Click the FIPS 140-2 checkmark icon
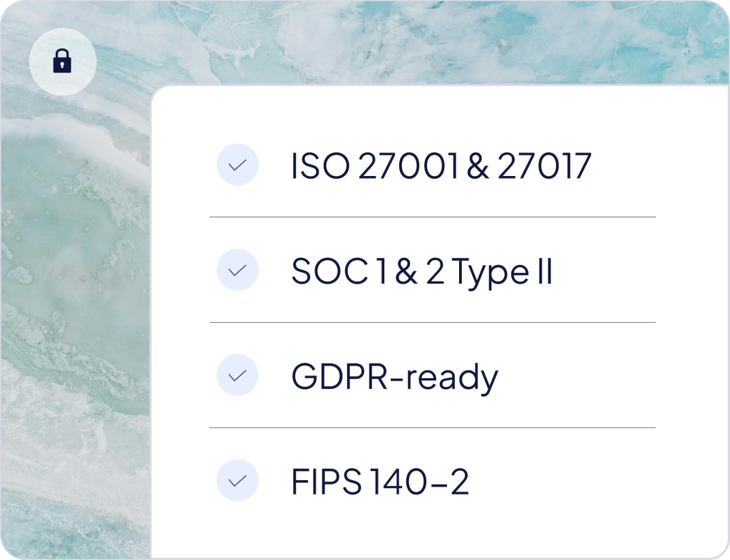Screen dimensions: 730x560 tap(237, 482)
